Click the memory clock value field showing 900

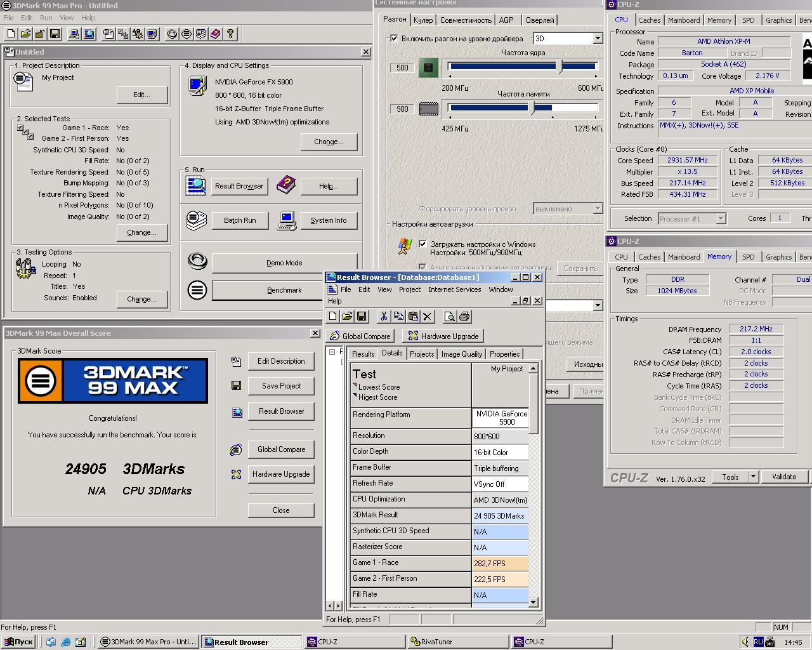[402, 109]
